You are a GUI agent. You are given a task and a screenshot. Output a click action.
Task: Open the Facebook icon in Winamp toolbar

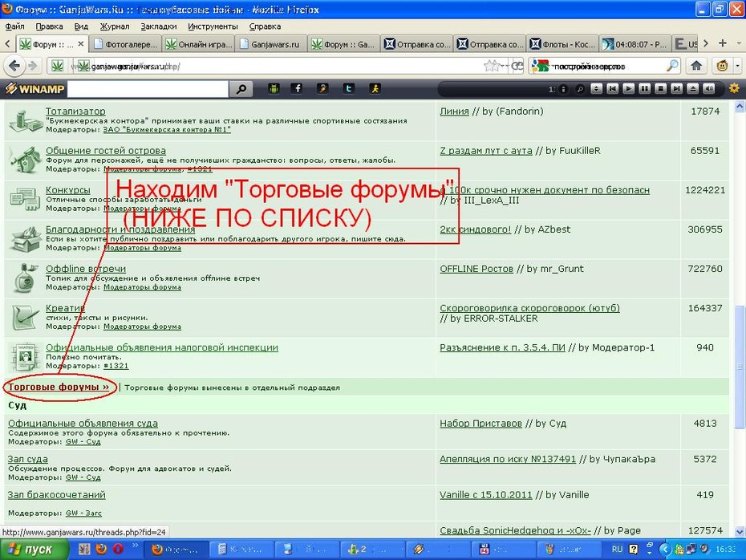point(297,88)
